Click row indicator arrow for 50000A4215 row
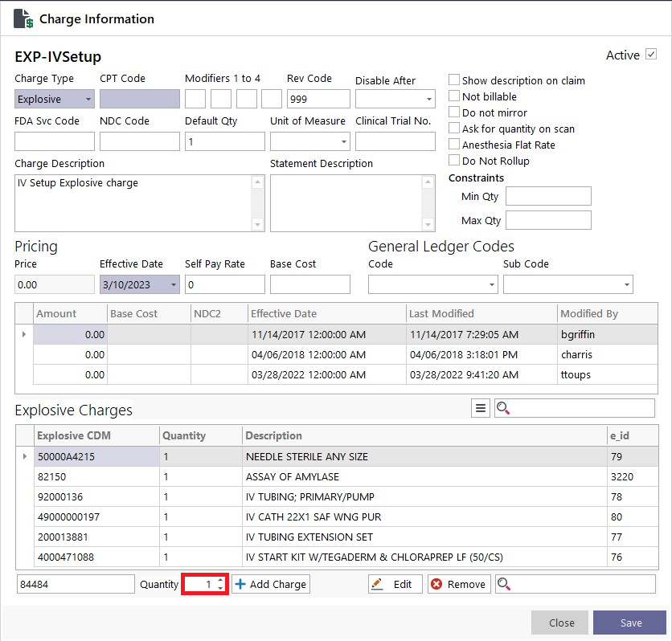This screenshot has width=672, height=641. pos(24,456)
